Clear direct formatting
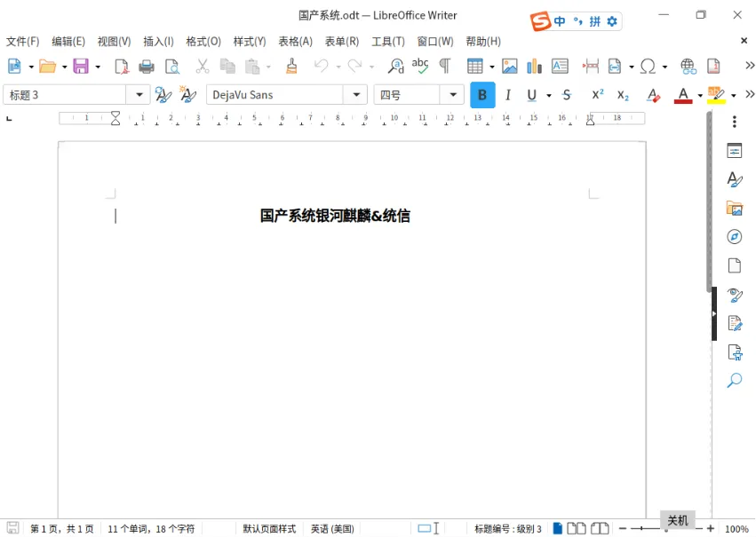Image resolution: width=756 pixels, height=537 pixels. coord(653,95)
